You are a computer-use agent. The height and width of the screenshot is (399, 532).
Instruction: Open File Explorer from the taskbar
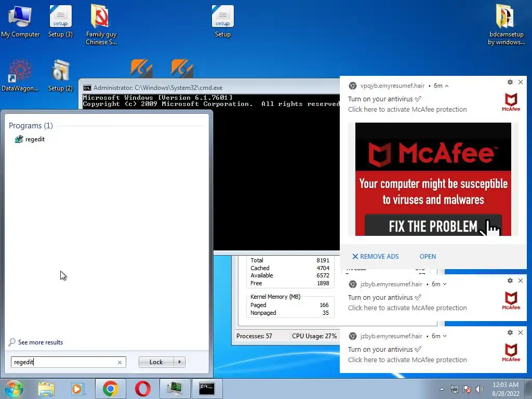pos(46,389)
